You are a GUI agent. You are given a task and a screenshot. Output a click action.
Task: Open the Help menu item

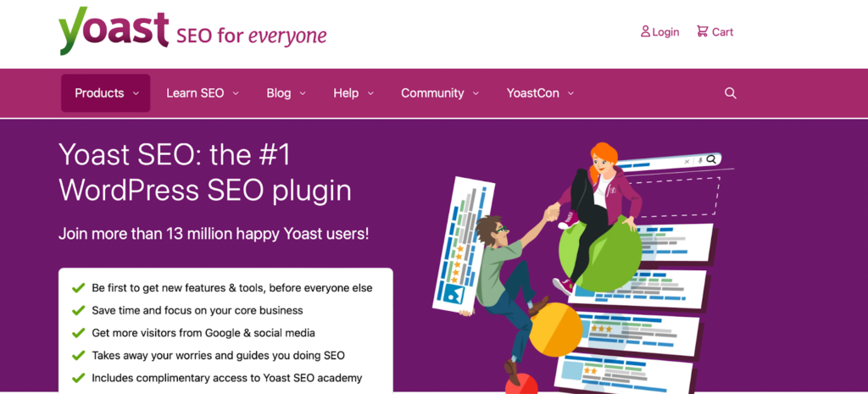pyautogui.click(x=346, y=93)
